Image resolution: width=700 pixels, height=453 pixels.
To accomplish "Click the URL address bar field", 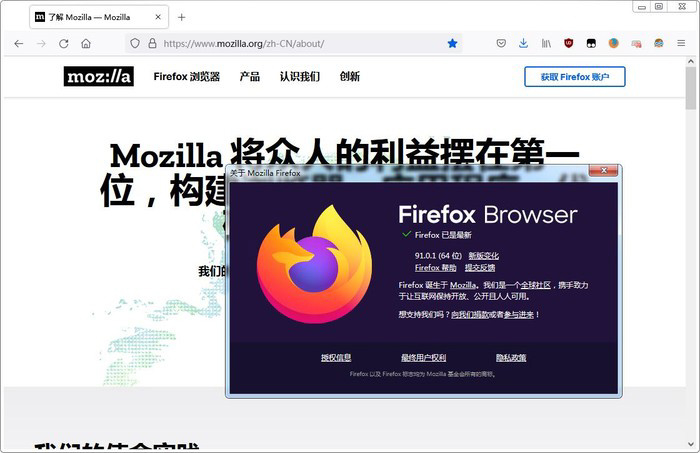I will tap(294, 43).
